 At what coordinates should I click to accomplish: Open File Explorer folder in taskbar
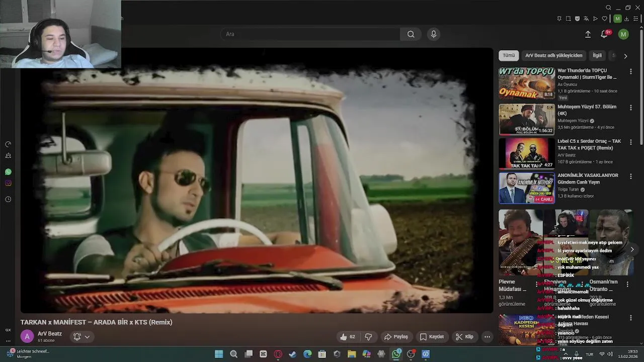pyautogui.click(x=352, y=354)
